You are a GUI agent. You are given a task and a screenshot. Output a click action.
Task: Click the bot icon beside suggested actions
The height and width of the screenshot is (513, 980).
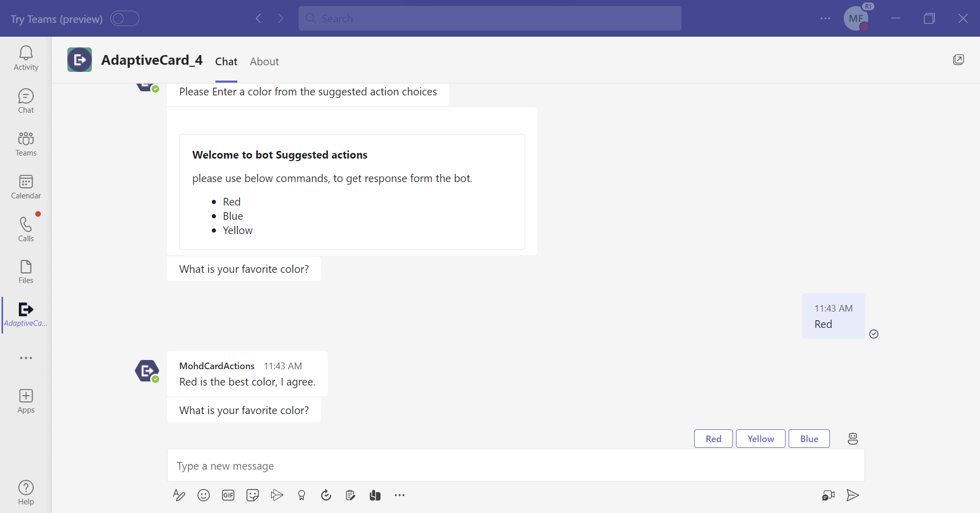pos(853,439)
